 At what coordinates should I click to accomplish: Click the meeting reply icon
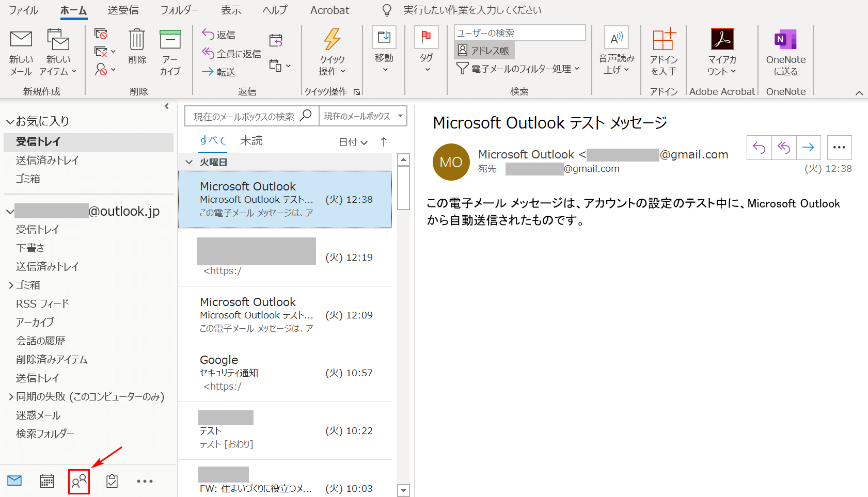(x=276, y=40)
